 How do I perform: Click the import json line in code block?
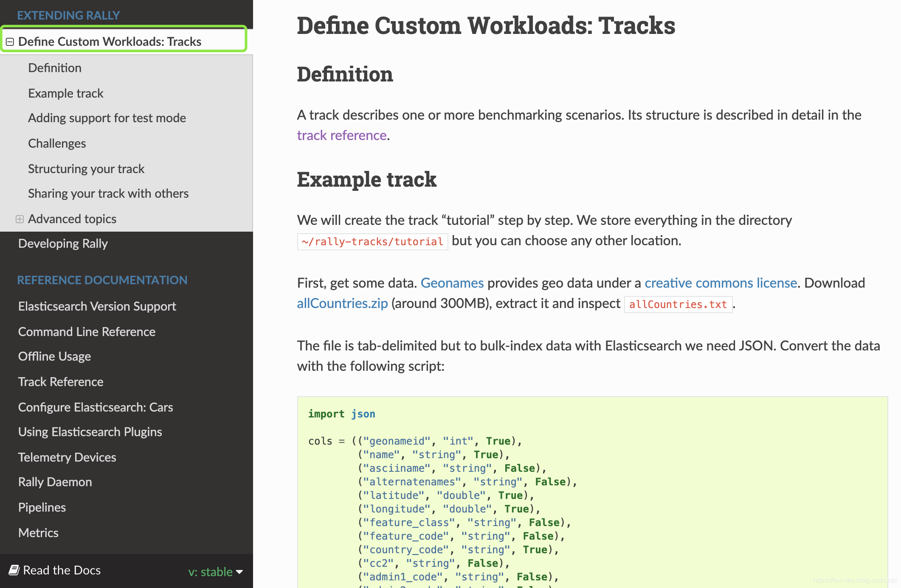click(342, 414)
